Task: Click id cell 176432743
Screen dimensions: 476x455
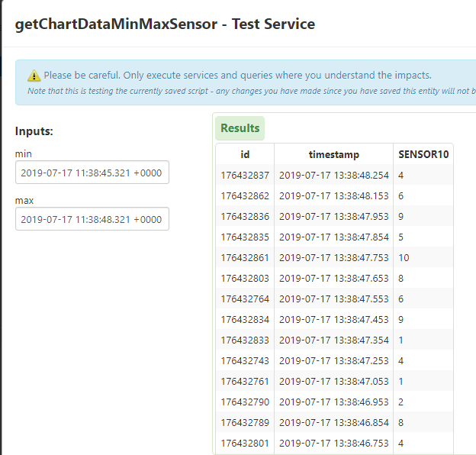Action: coord(245,361)
